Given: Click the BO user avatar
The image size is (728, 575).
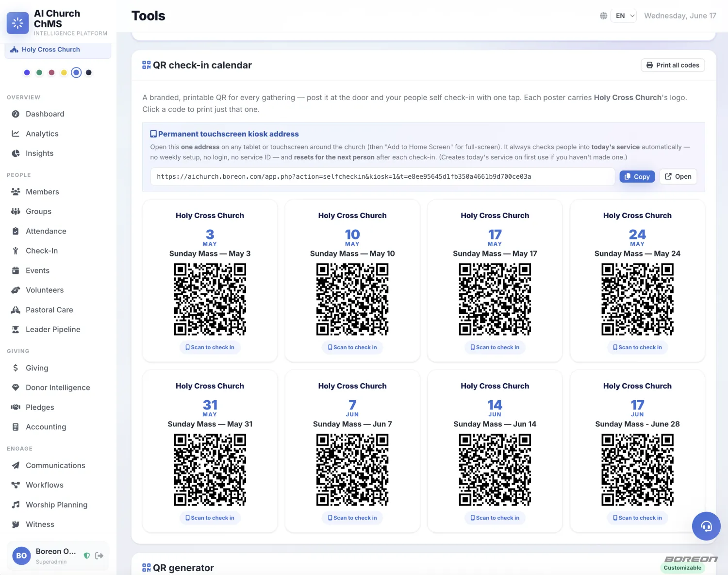Looking at the screenshot, I should tap(21, 556).
